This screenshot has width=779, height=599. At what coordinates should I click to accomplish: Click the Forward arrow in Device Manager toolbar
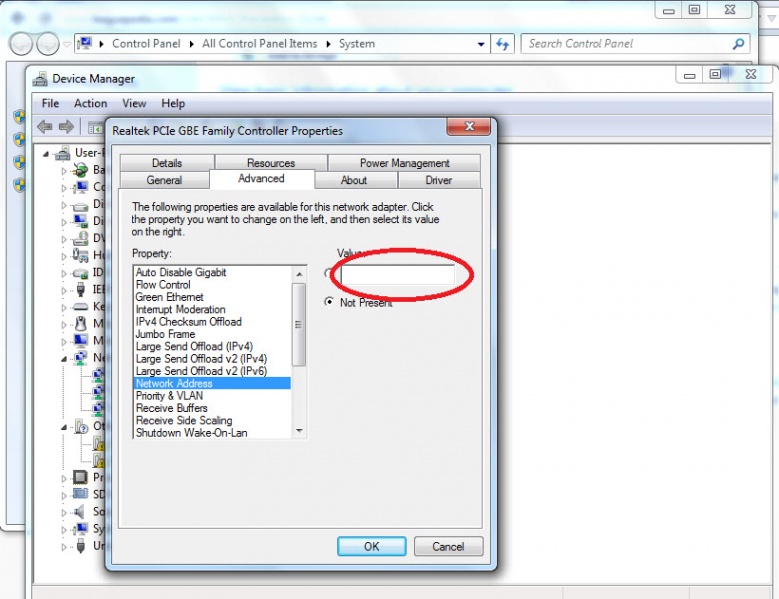(x=66, y=127)
